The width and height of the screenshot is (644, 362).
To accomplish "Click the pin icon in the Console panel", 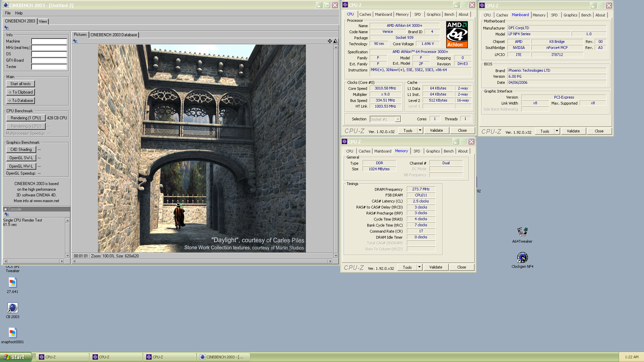I will [x=6, y=214].
